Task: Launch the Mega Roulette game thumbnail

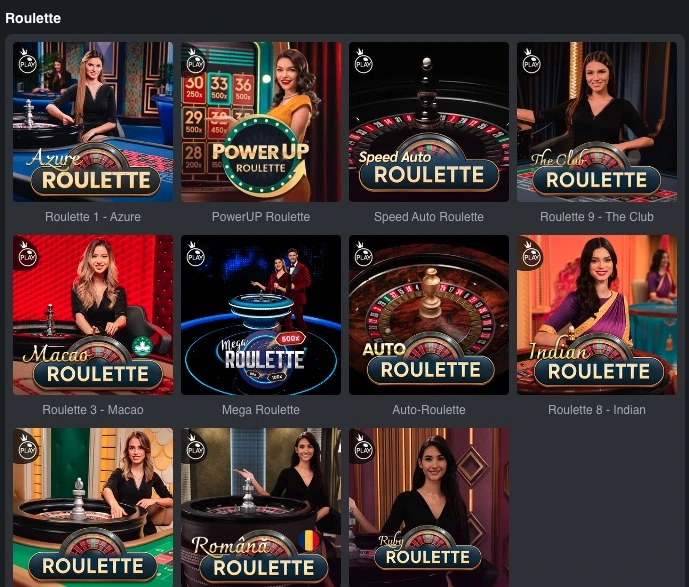Action: [261, 315]
